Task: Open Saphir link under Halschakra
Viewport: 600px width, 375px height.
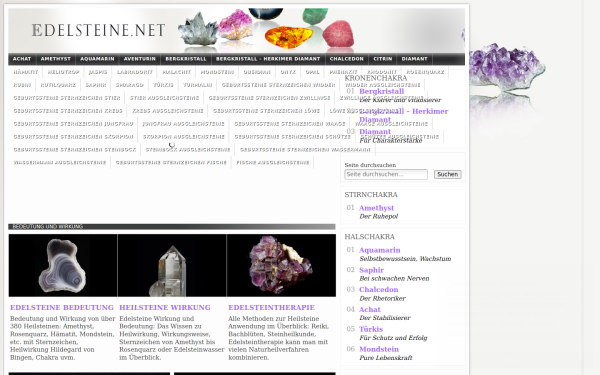Action: pos(372,270)
